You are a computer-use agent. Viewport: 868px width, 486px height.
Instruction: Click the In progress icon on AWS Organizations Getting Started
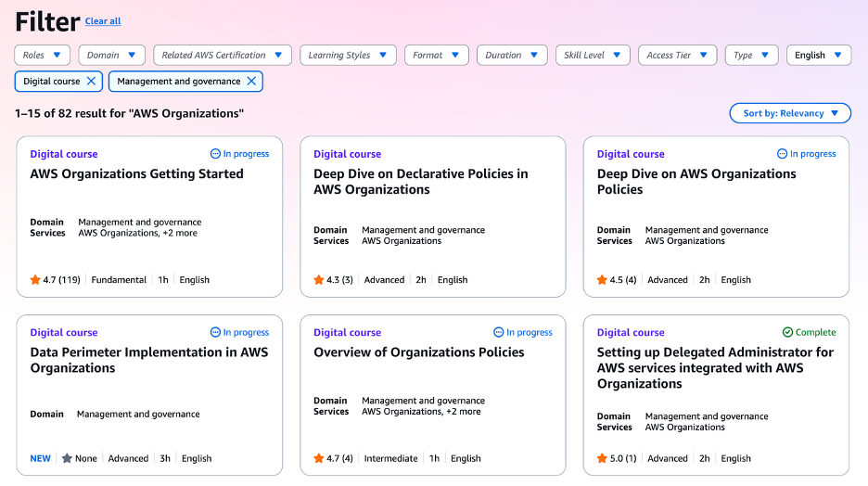pyautogui.click(x=215, y=154)
